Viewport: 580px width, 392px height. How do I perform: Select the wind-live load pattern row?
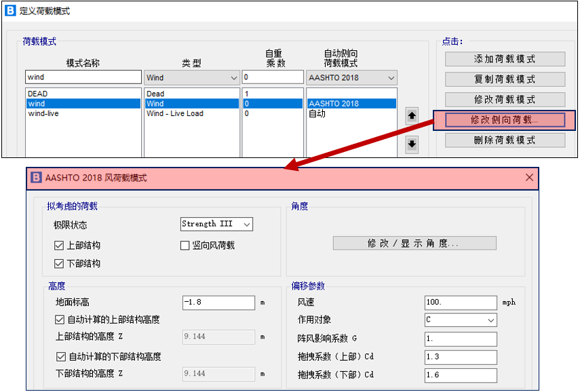click(83, 113)
